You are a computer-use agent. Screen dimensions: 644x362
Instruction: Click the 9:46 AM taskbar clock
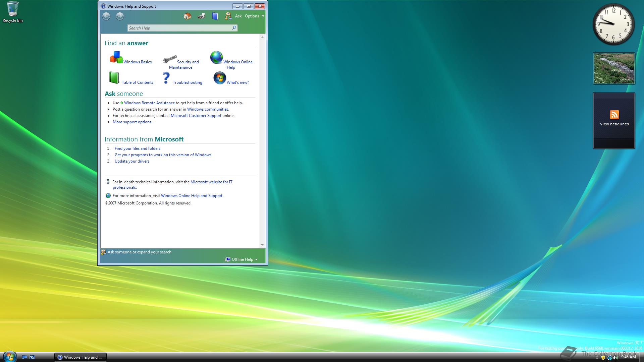tap(628, 357)
